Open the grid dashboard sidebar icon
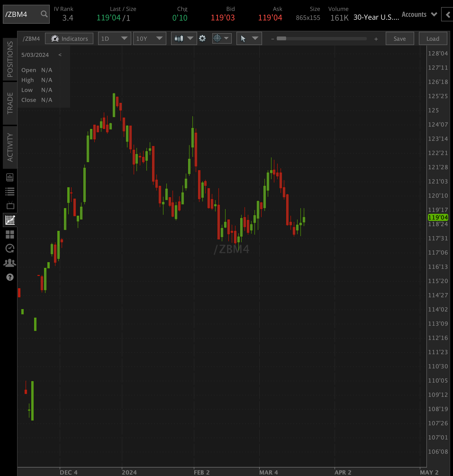This screenshot has width=453, height=476. (10, 234)
